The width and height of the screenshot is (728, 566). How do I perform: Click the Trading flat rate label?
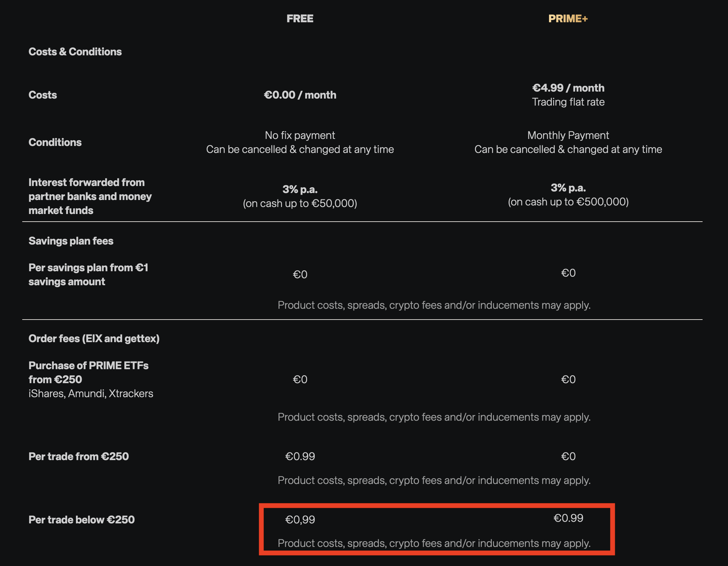tap(568, 102)
